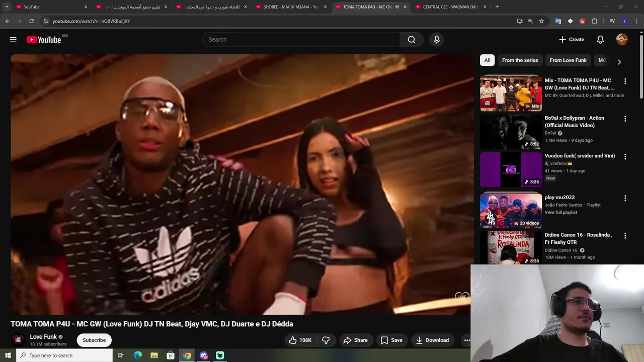Like the video with thumbs up

tap(300, 340)
